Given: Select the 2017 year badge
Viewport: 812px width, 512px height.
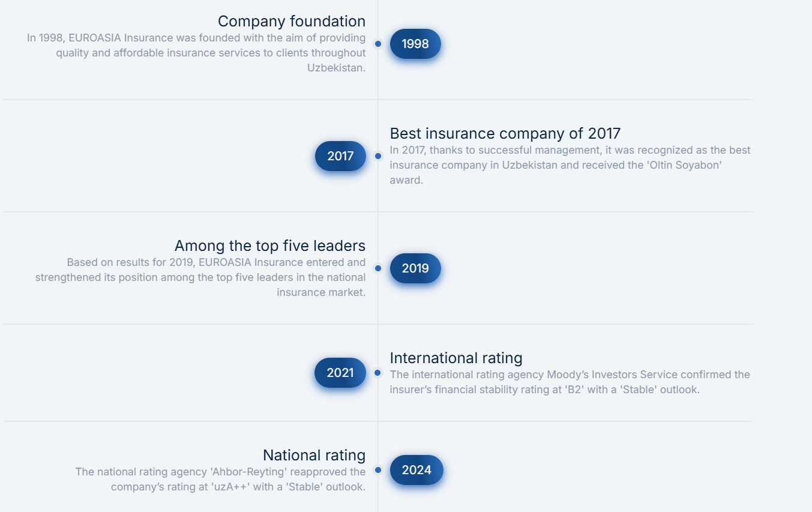Looking at the screenshot, I should [340, 156].
